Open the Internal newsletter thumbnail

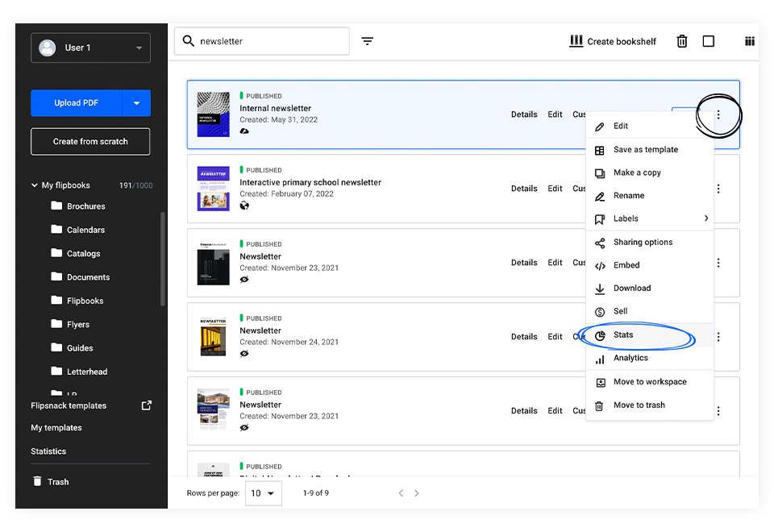(x=213, y=114)
